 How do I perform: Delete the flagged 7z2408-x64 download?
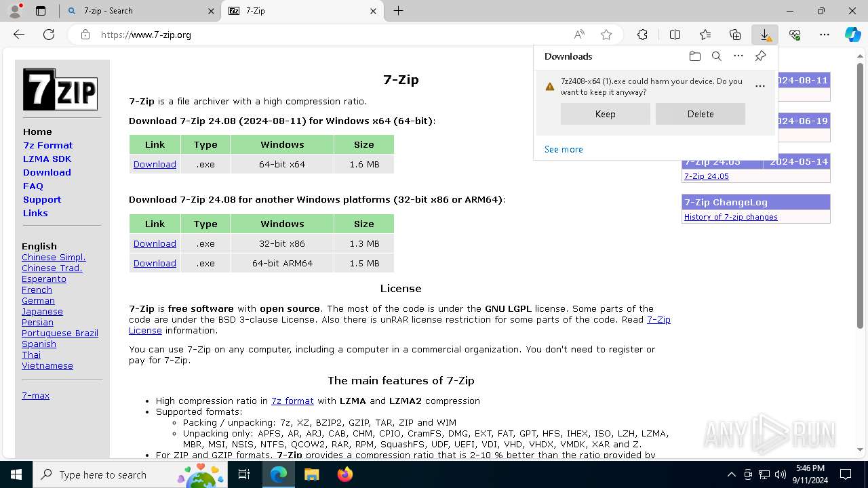pyautogui.click(x=701, y=114)
